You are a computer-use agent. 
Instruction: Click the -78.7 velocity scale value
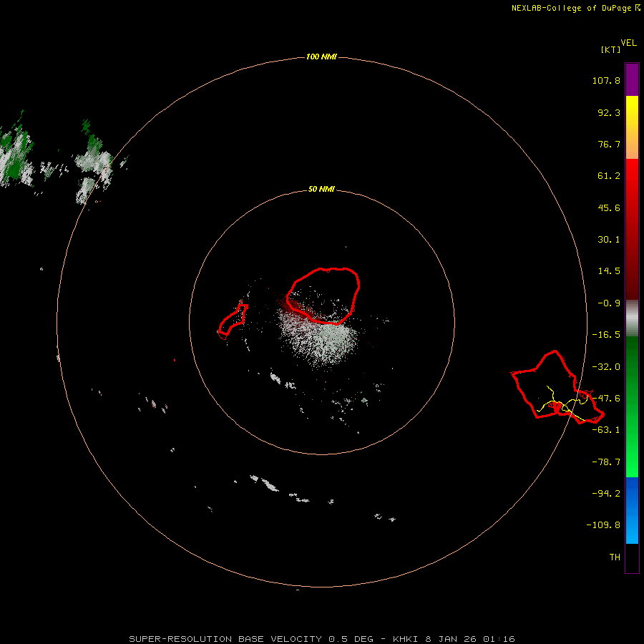[x=606, y=462]
